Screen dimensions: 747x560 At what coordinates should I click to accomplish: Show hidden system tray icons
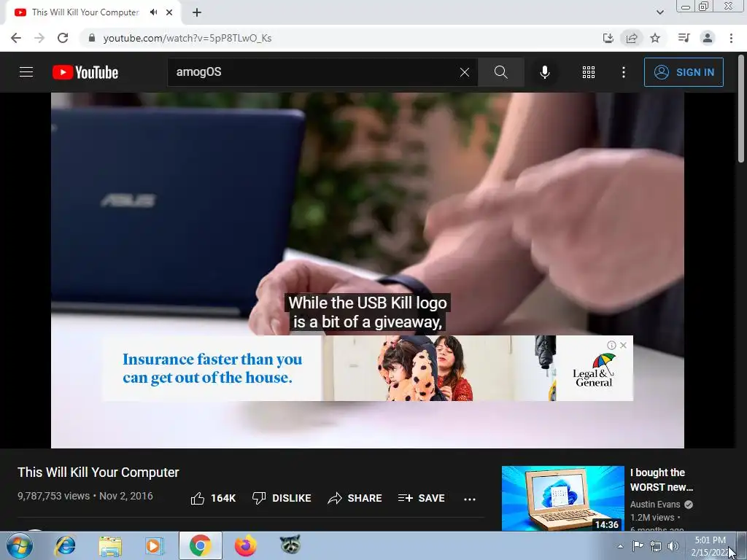coord(620,546)
